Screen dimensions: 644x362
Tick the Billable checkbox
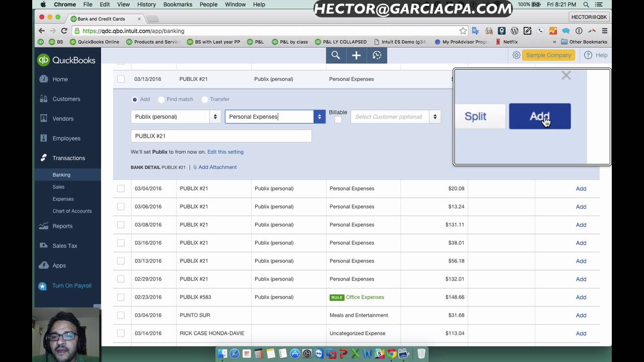[x=338, y=119]
